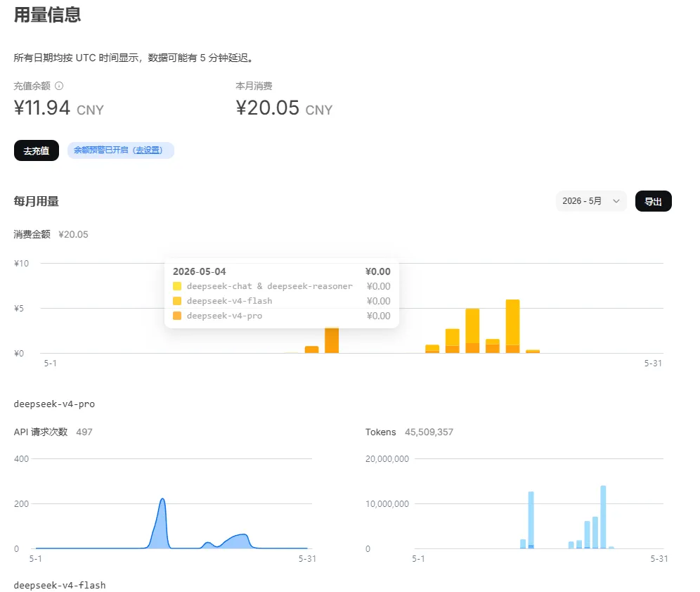
Task: Click the 消费金额 ¥20.05 label
Action: 51,234
